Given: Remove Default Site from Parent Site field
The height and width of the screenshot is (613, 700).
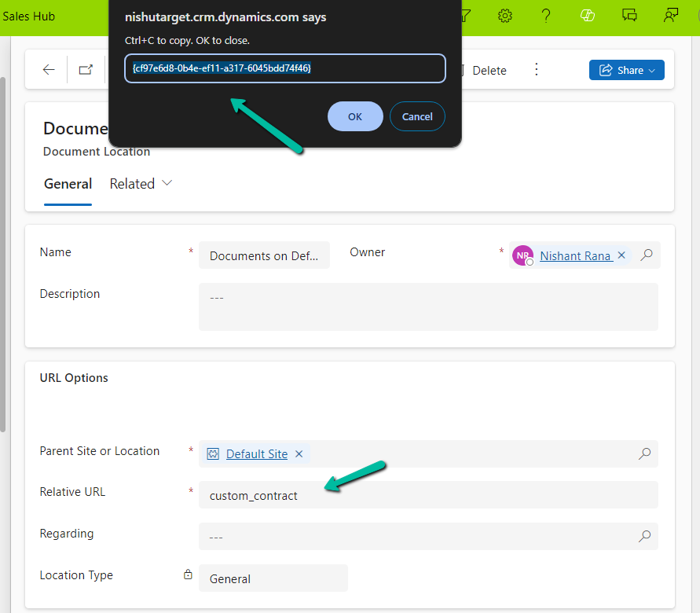Looking at the screenshot, I should 299,453.
